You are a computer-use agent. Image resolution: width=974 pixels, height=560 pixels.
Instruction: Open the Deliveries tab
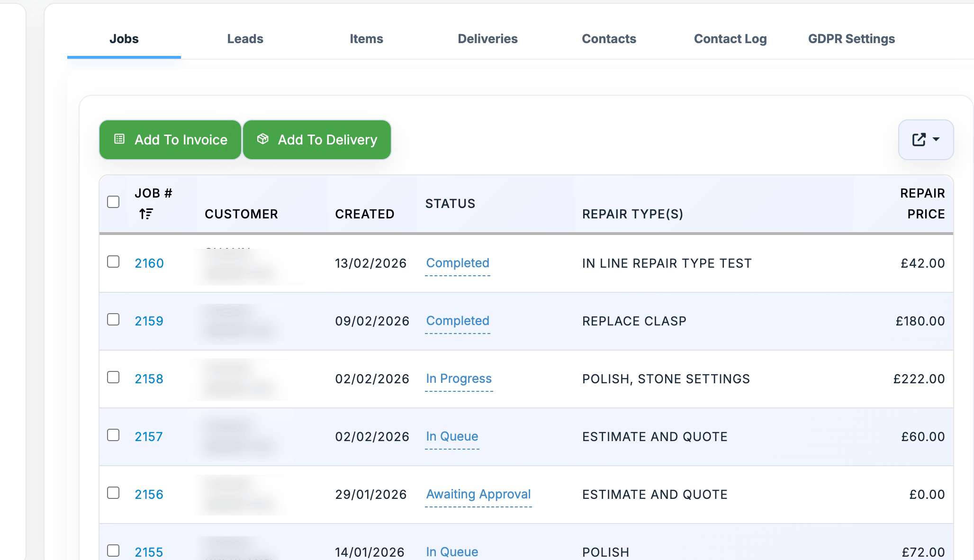pyautogui.click(x=487, y=39)
